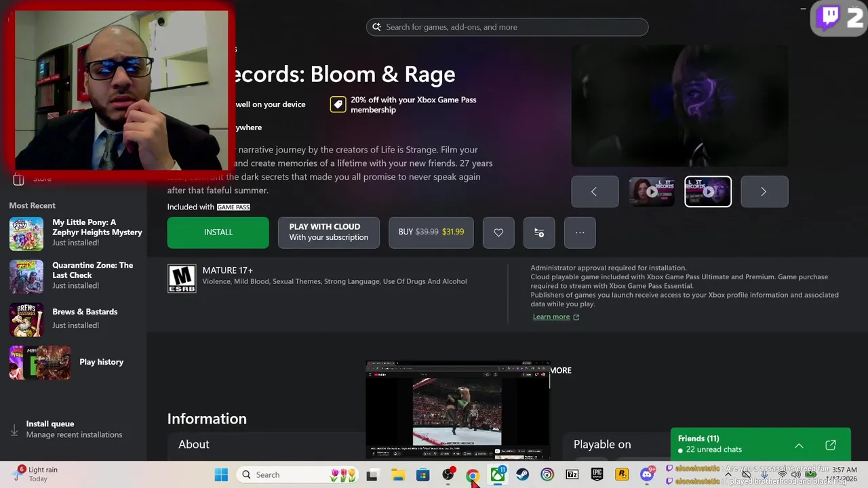This screenshot has height=488, width=868.
Task: Click the Game Pass discount tag icon
Action: click(x=338, y=104)
